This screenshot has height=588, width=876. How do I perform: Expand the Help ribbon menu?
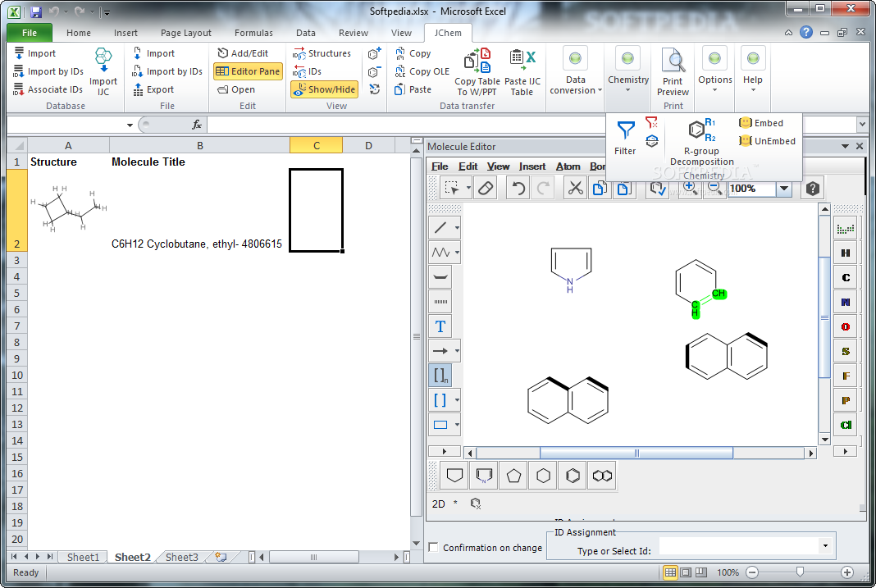pyautogui.click(x=752, y=71)
